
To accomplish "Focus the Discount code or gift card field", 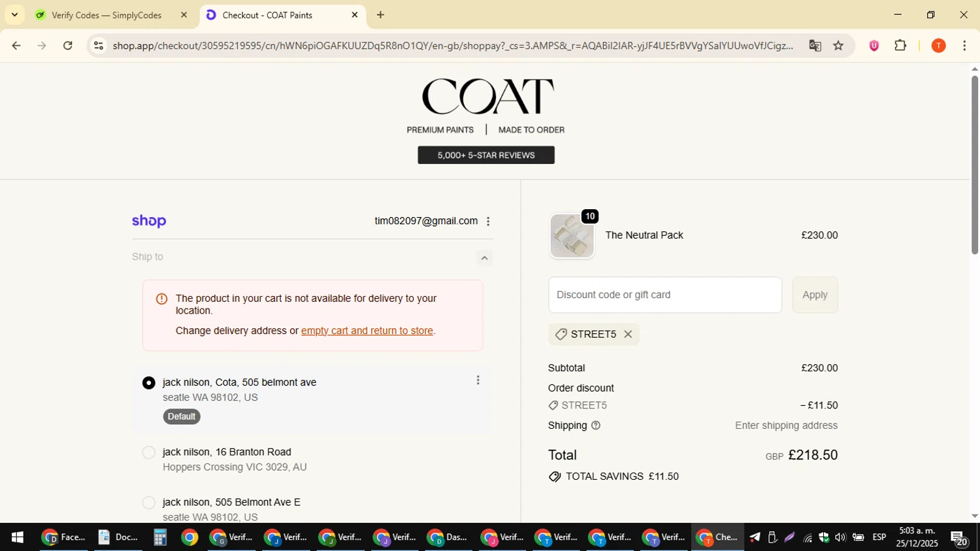I will [x=665, y=295].
